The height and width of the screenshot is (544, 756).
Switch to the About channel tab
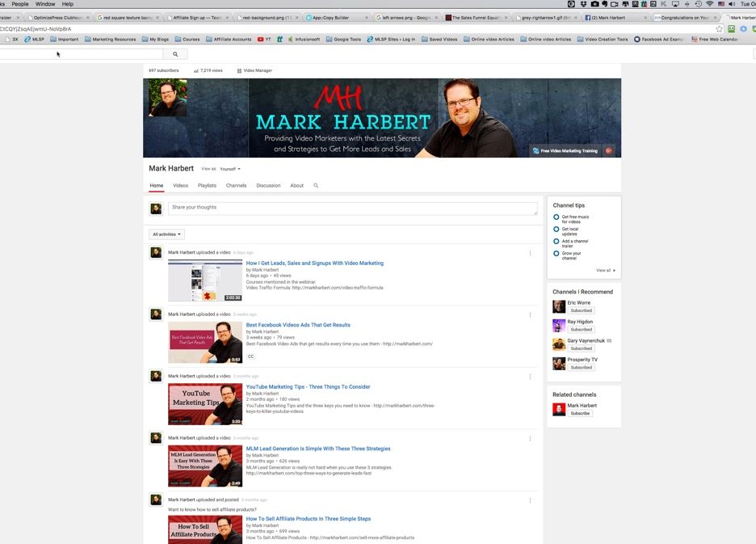pos(296,185)
